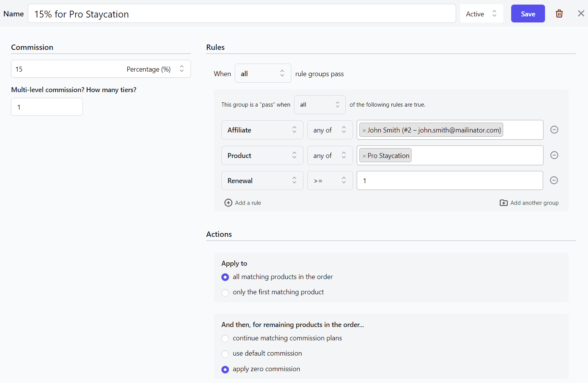The image size is (588, 383).
Task: Choose 'use default commission' option
Action: point(225,354)
